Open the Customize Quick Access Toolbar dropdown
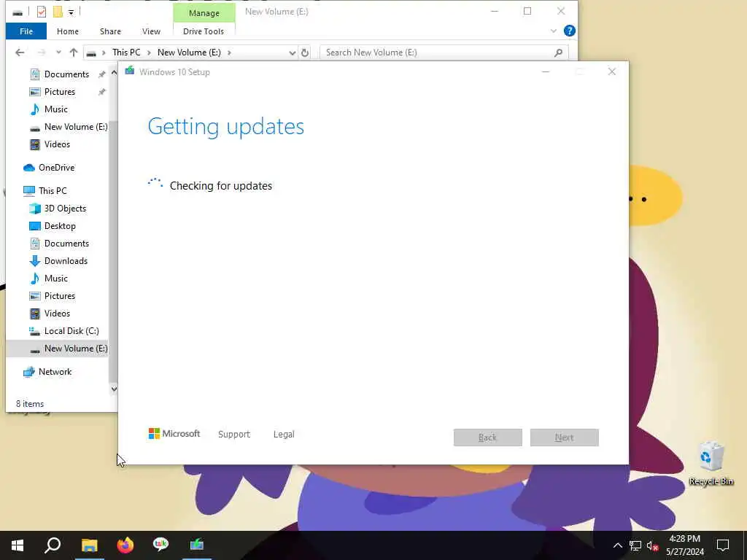The height and width of the screenshot is (560, 747). pyautogui.click(x=71, y=12)
